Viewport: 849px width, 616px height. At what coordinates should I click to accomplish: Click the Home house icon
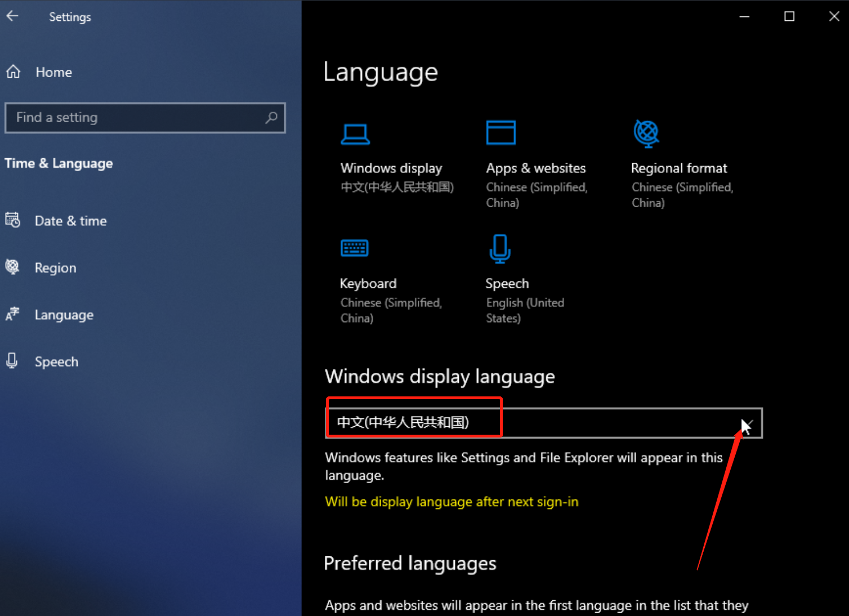[x=14, y=72]
